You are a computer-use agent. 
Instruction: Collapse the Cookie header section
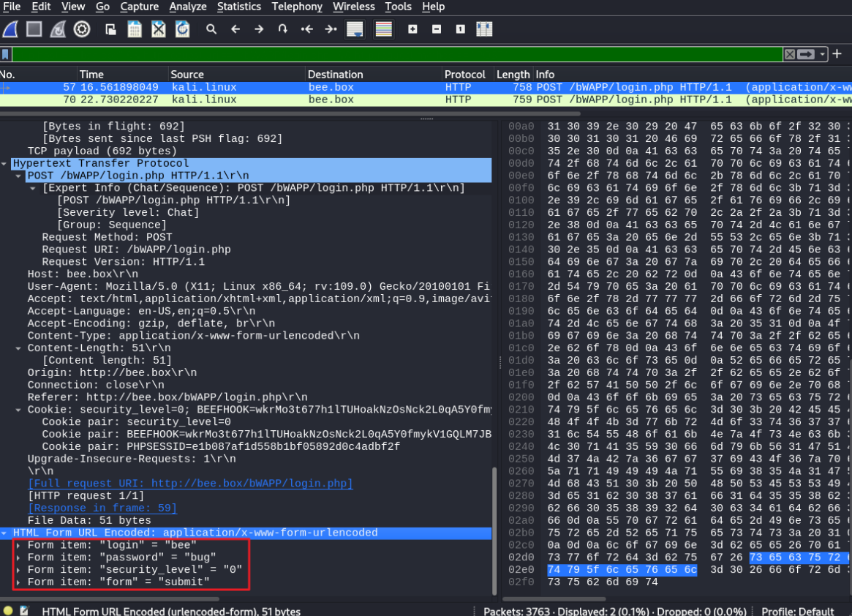click(18, 410)
